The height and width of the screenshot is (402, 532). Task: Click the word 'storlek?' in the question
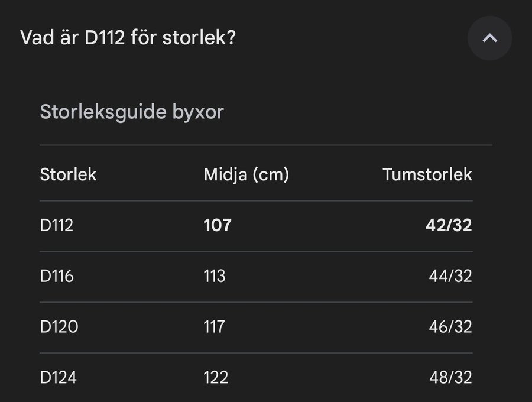point(199,38)
